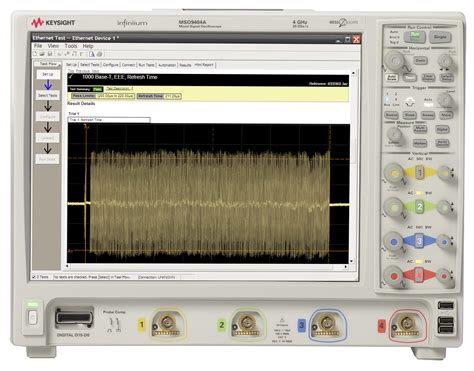Click the report's vertical scrollbar down arrow
The height and width of the screenshot is (371, 474).
point(352,261)
